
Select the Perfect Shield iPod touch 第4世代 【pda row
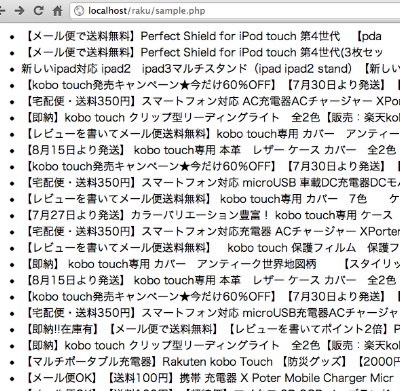[x=203, y=36]
